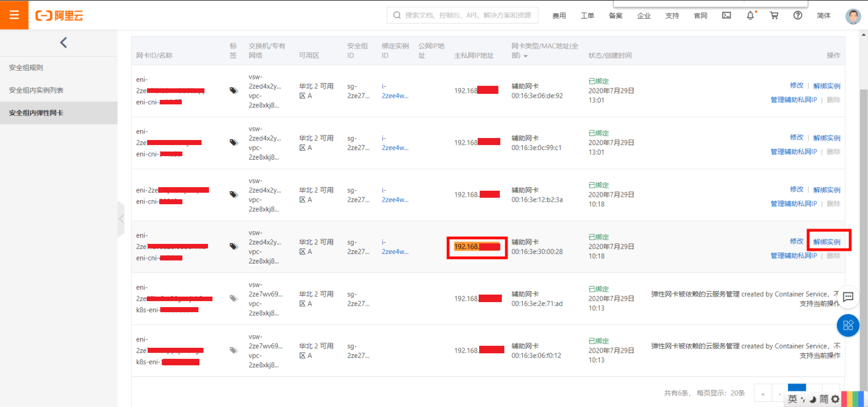Open the 备案 menu
The image size is (868, 407).
tap(615, 16)
